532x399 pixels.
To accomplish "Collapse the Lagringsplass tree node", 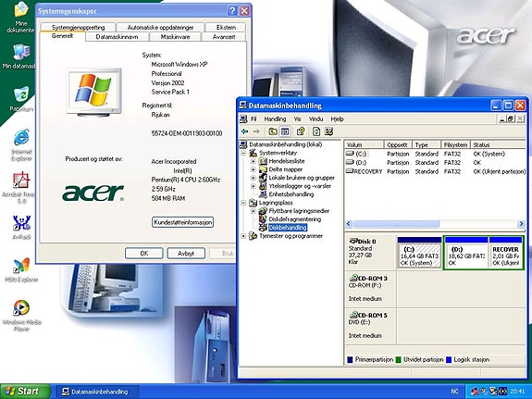I will [x=243, y=203].
